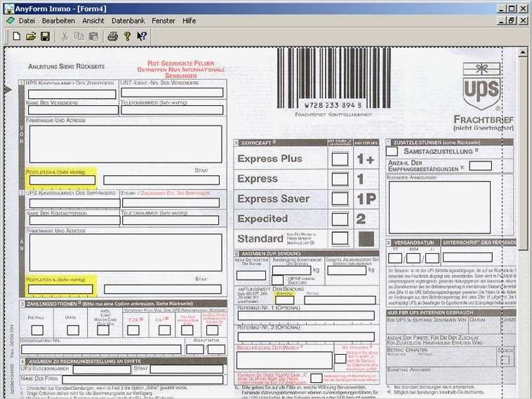532x399 pixels.
Task: Click the recipient Firmenname und Adresse box
Action: [x=126, y=252]
